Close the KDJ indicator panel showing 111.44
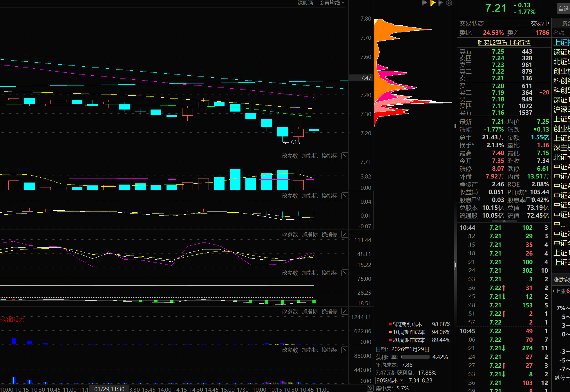The image size is (570, 392). (345, 234)
